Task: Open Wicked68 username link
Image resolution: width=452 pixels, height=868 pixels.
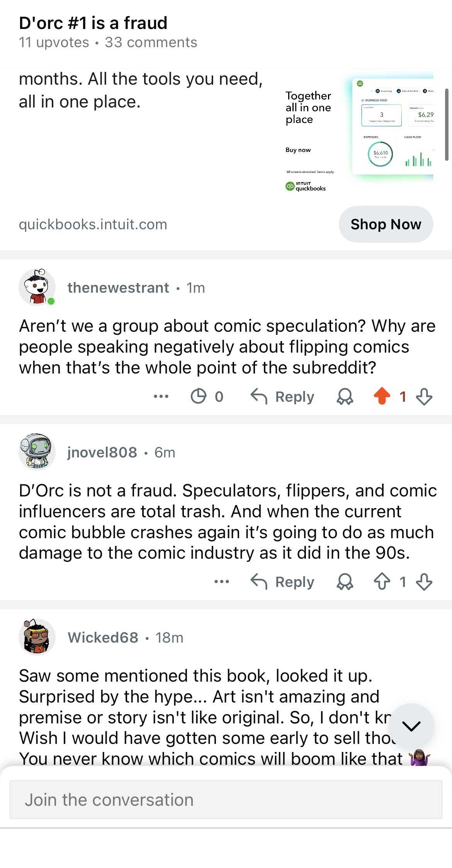Action: [103, 638]
